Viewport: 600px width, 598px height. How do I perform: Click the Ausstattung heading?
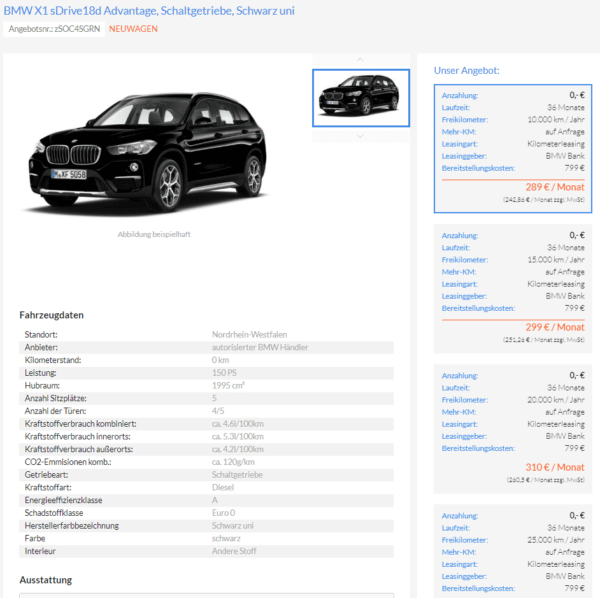[x=46, y=580]
